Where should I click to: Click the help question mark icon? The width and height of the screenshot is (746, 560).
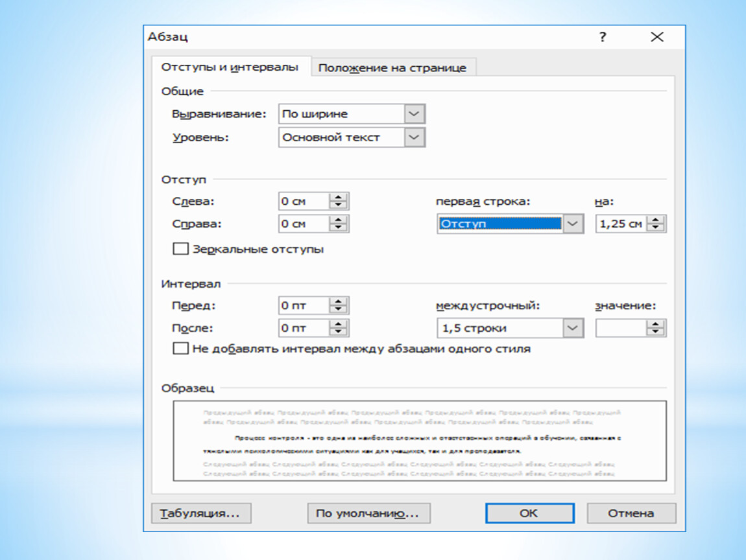603,38
